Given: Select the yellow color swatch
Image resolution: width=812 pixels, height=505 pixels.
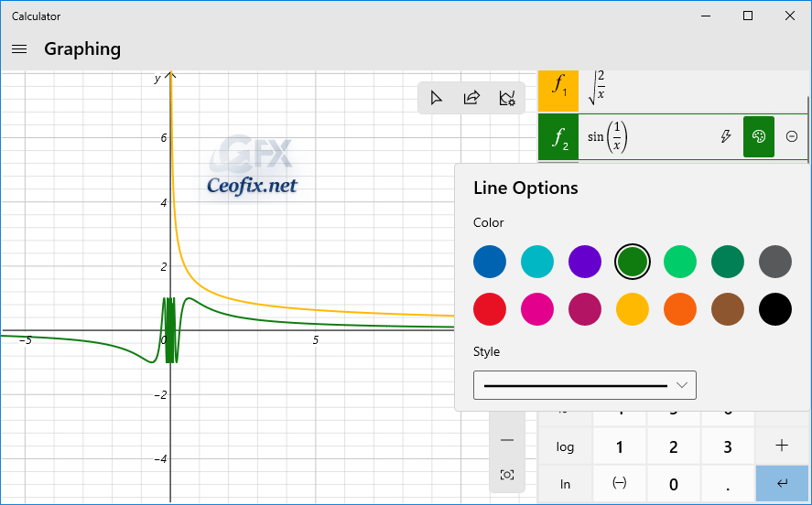Looking at the screenshot, I should tap(633, 309).
